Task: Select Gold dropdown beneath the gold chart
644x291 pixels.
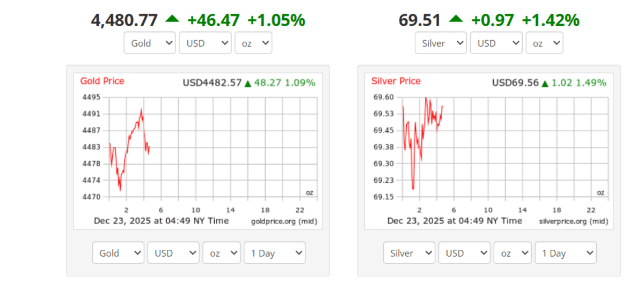Action: pyautogui.click(x=119, y=253)
